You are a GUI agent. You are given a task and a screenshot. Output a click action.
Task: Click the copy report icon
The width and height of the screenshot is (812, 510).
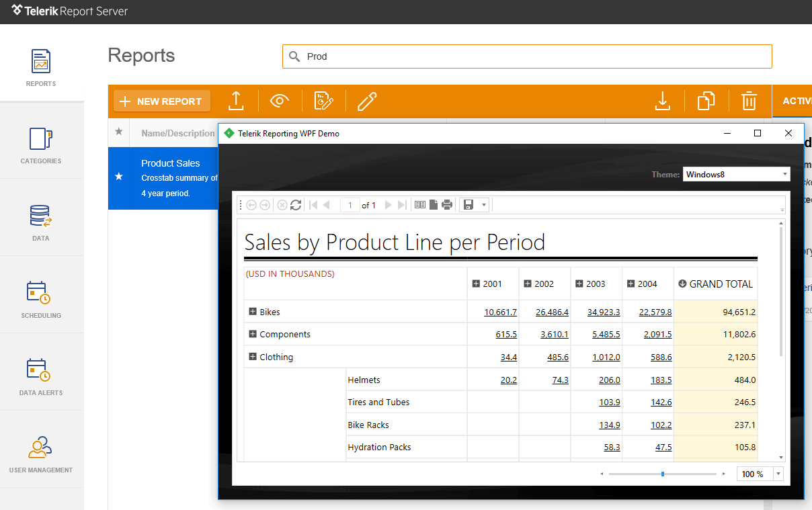tap(706, 101)
